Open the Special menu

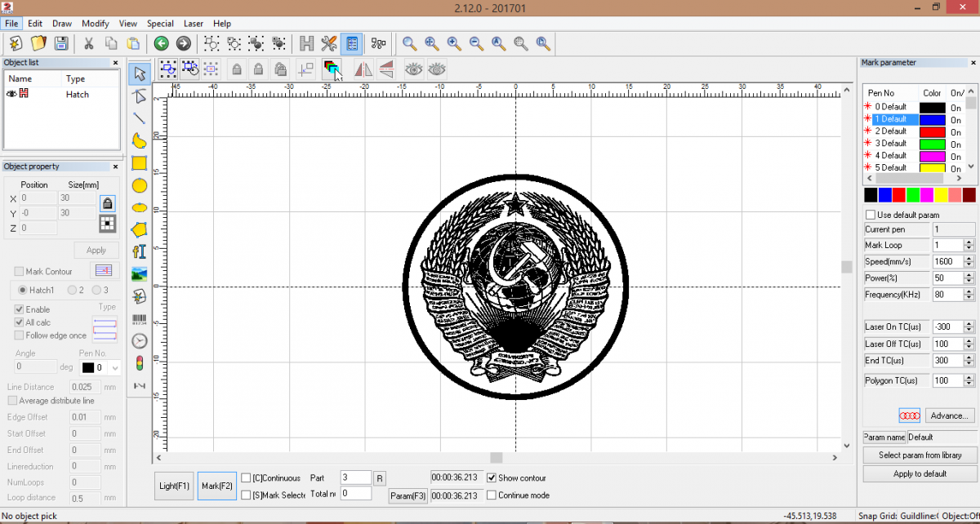160,24
